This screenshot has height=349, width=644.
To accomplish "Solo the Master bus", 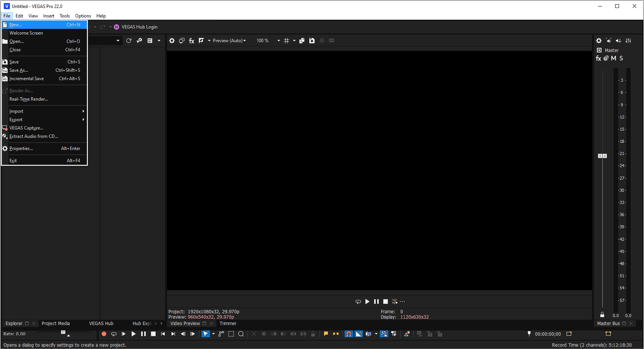I will click(x=621, y=58).
